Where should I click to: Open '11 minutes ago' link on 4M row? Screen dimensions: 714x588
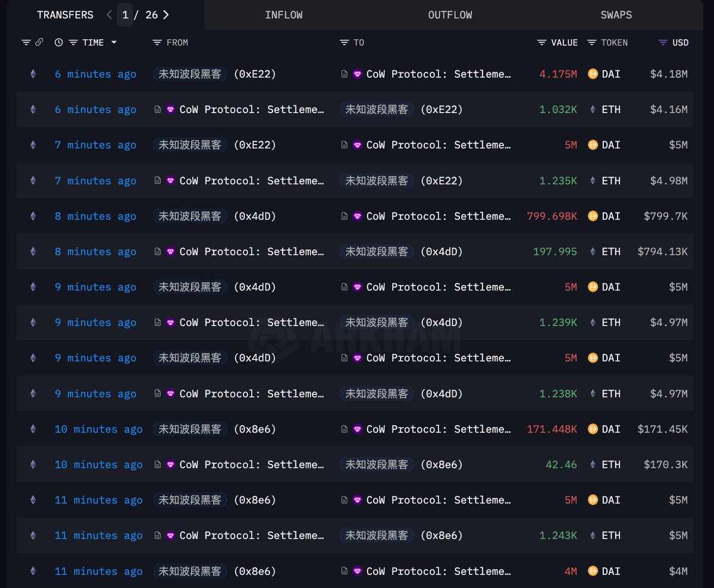click(x=99, y=571)
